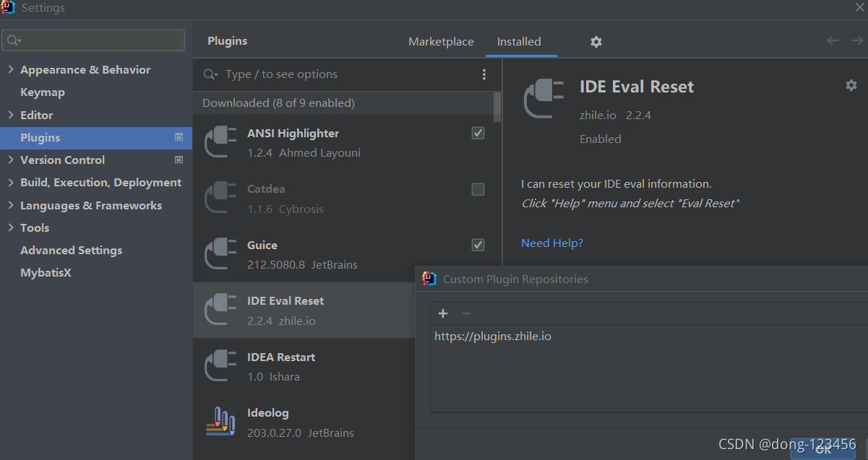Image resolution: width=868 pixels, height=460 pixels.
Task: Open the IDE Eval Reset detail gear menu
Action: [851, 85]
